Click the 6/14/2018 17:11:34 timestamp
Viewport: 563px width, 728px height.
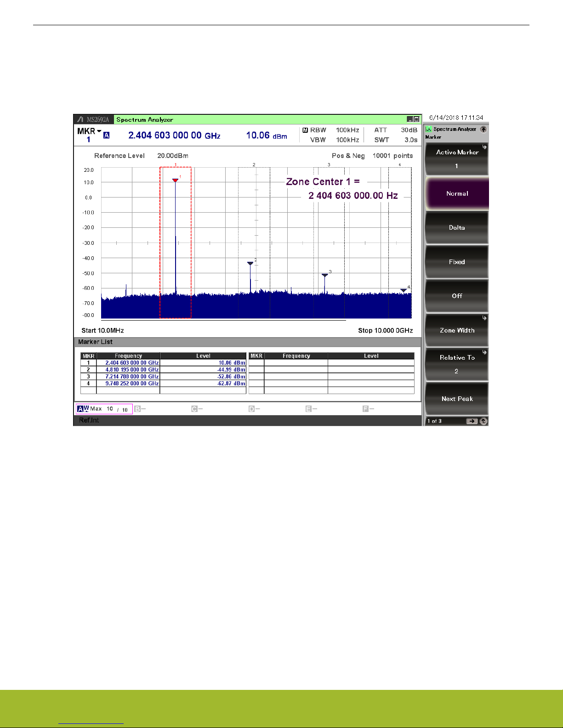click(456, 118)
